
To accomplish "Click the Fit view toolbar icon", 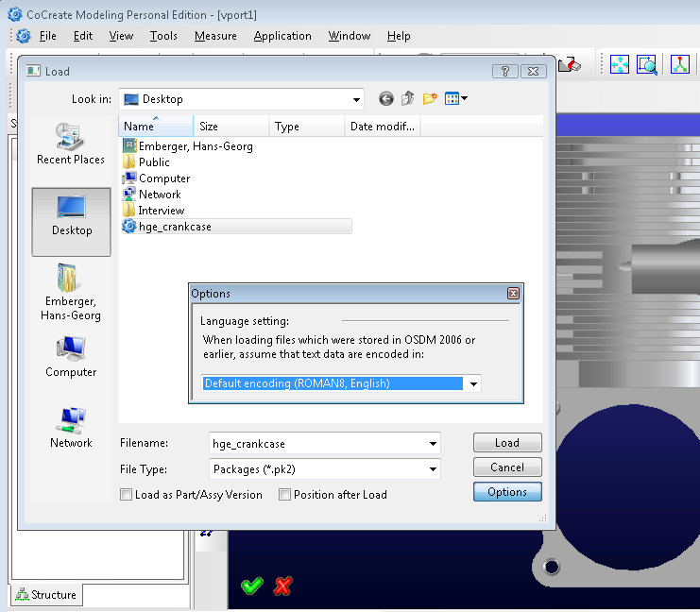I will pyautogui.click(x=619, y=65).
